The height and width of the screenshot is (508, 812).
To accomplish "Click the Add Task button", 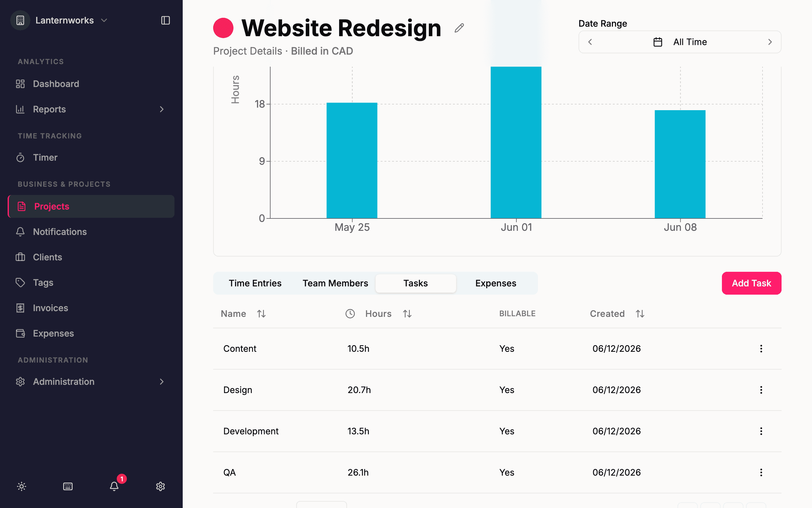I will click(x=752, y=283).
